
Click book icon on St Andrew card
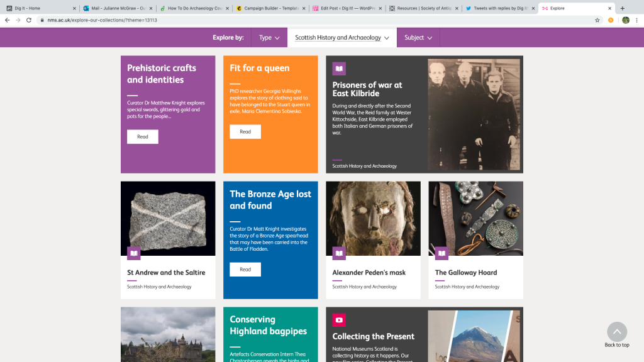pyautogui.click(x=133, y=253)
